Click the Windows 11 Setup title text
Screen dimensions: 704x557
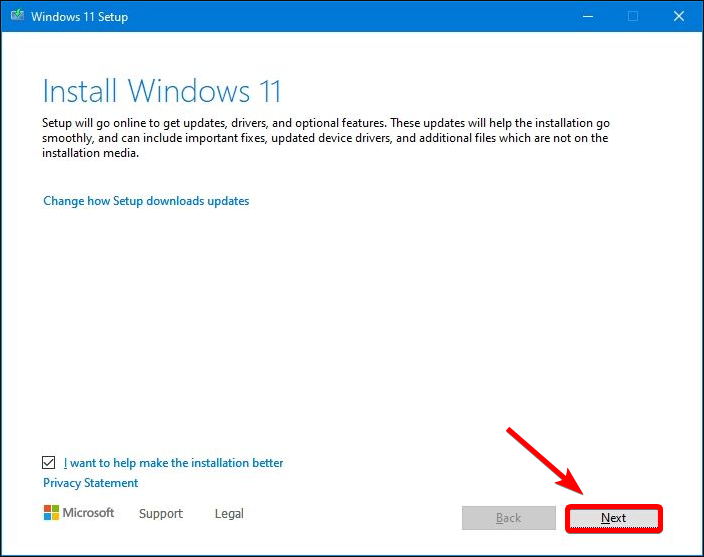tap(79, 17)
